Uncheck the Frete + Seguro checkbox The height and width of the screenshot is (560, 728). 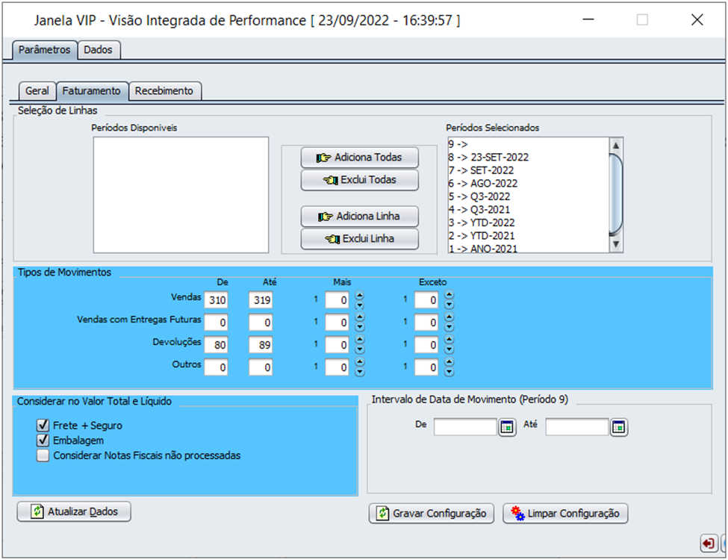point(43,426)
